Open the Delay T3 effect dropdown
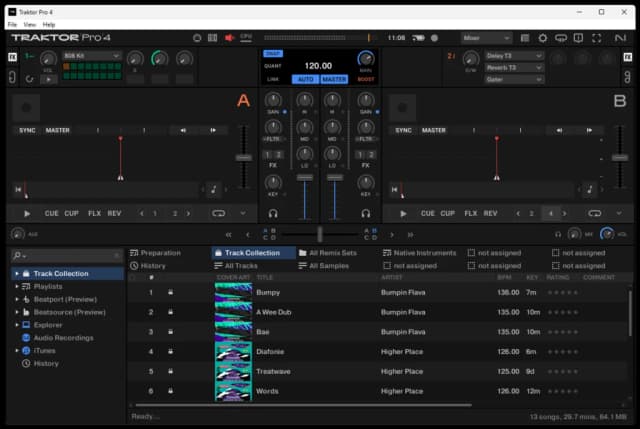The image size is (640, 429). click(514, 56)
